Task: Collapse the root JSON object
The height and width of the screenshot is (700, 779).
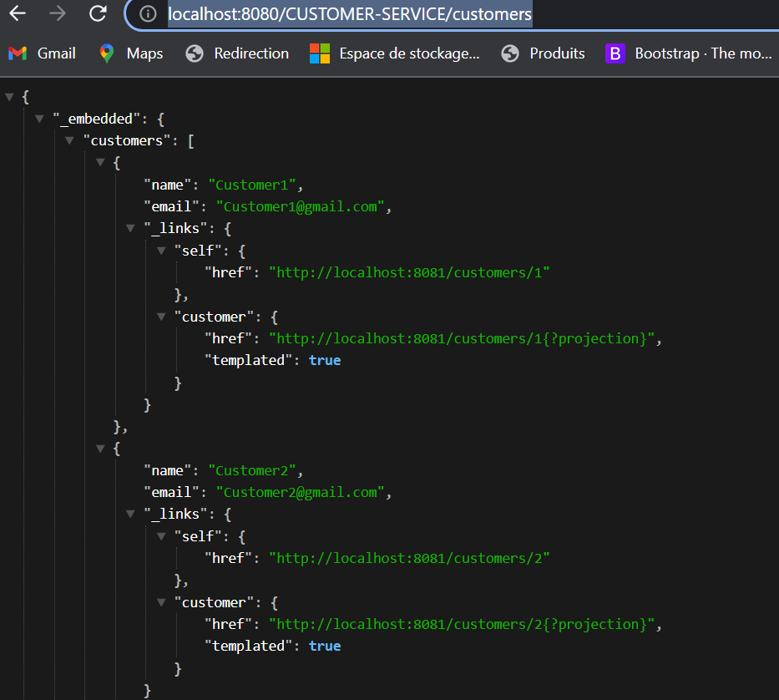Action: click(x=9, y=95)
